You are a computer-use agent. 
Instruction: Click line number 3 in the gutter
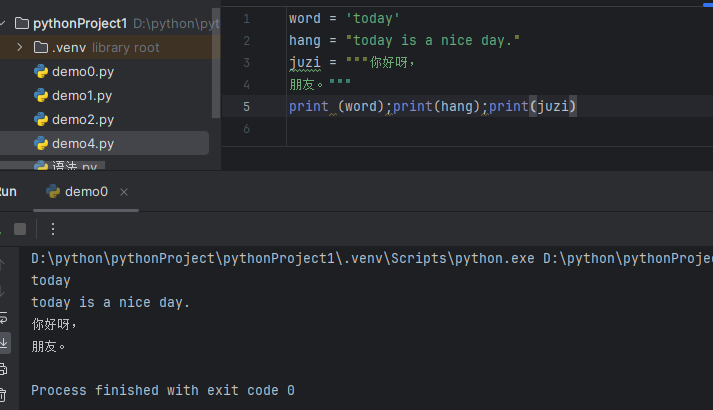[246, 63]
